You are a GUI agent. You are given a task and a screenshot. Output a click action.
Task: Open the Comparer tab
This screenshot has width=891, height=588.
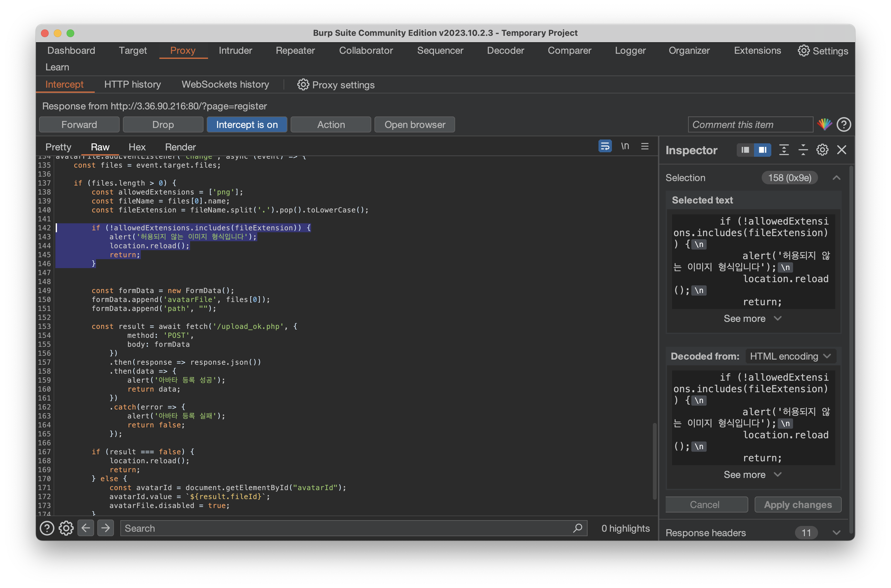click(x=569, y=51)
